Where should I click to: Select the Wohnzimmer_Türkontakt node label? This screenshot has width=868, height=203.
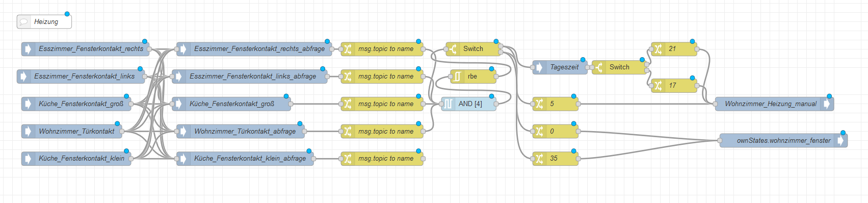click(x=76, y=131)
